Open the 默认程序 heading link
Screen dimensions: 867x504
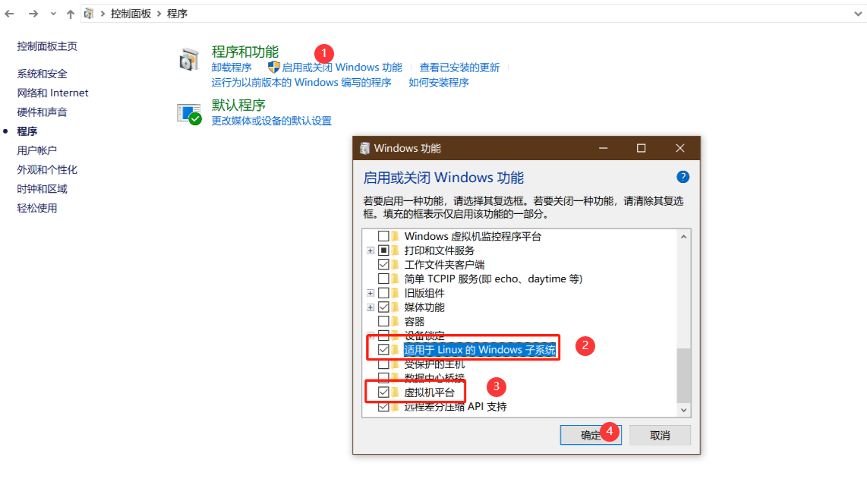(x=238, y=105)
